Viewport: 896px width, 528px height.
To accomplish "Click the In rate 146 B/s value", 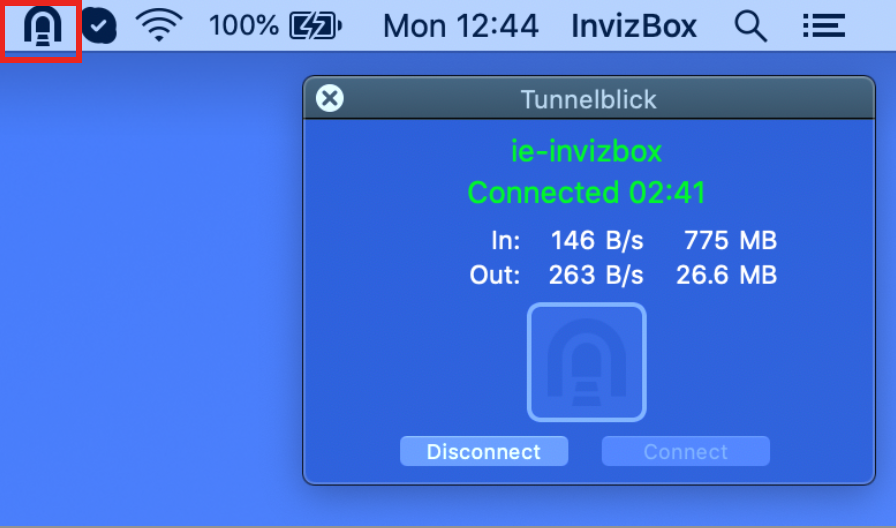I will click(597, 241).
